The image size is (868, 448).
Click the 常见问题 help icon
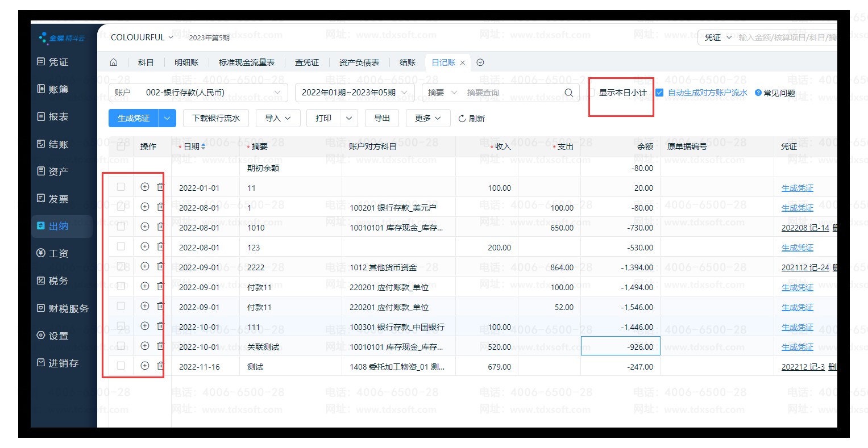click(x=758, y=93)
